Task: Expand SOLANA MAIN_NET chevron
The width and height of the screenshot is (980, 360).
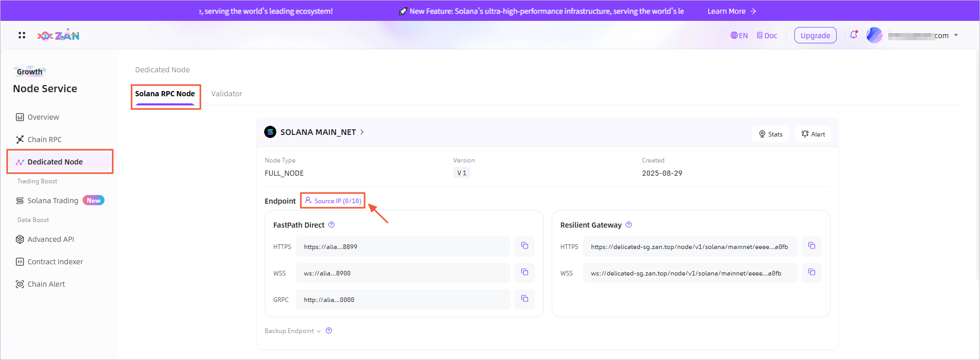Action: pyautogui.click(x=362, y=132)
